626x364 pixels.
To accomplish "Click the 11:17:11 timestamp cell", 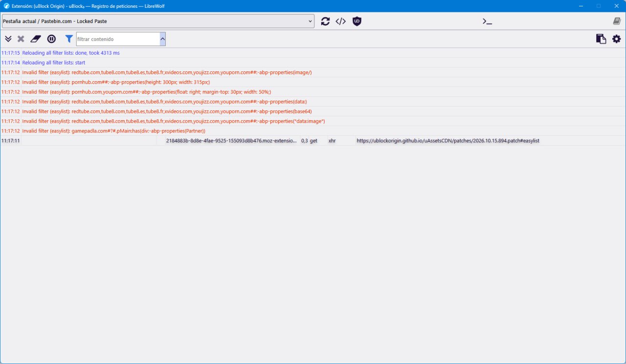I will [11, 141].
